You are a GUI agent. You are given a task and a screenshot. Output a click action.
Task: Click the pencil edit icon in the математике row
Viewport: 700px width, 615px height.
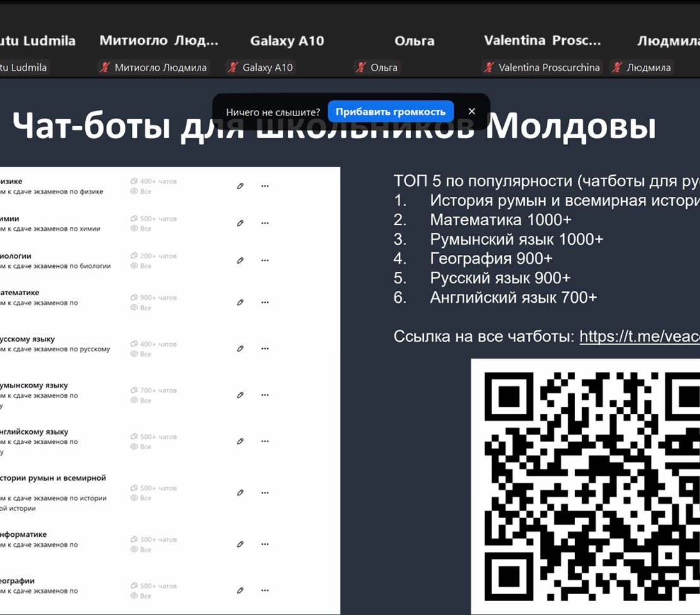(x=240, y=302)
